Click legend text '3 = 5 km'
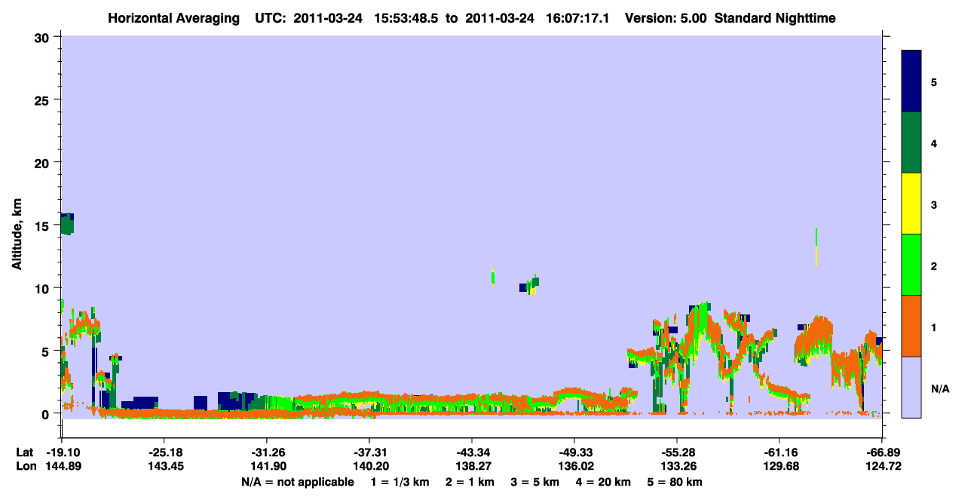Viewport: 980px width, 503px height. [x=536, y=482]
